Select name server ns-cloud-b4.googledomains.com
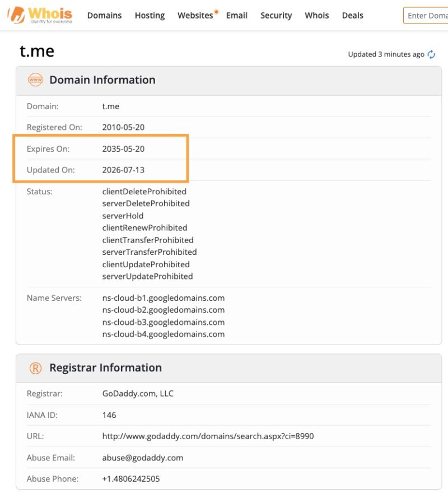 pyautogui.click(x=164, y=334)
